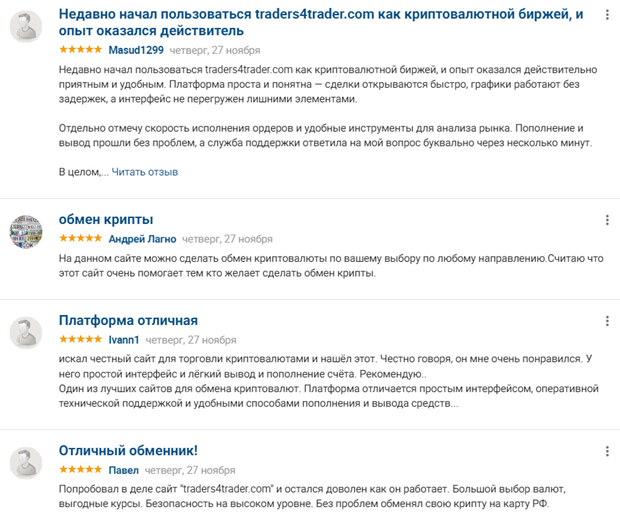Click Павел's avatar image
The height and width of the screenshot is (527, 620).
point(26,461)
